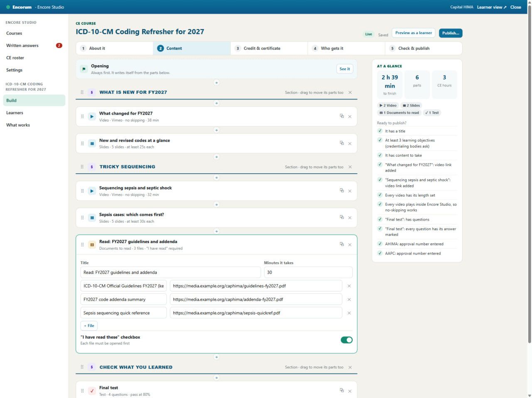Remove "Sequencing sepsis and septic shock" part
Viewport: 532px width, 398px height.
tap(350, 191)
